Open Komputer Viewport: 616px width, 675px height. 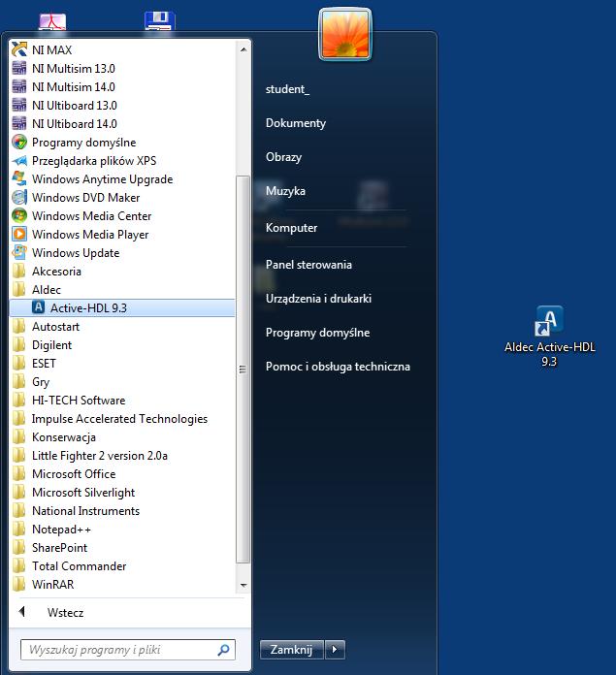tap(291, 228)
